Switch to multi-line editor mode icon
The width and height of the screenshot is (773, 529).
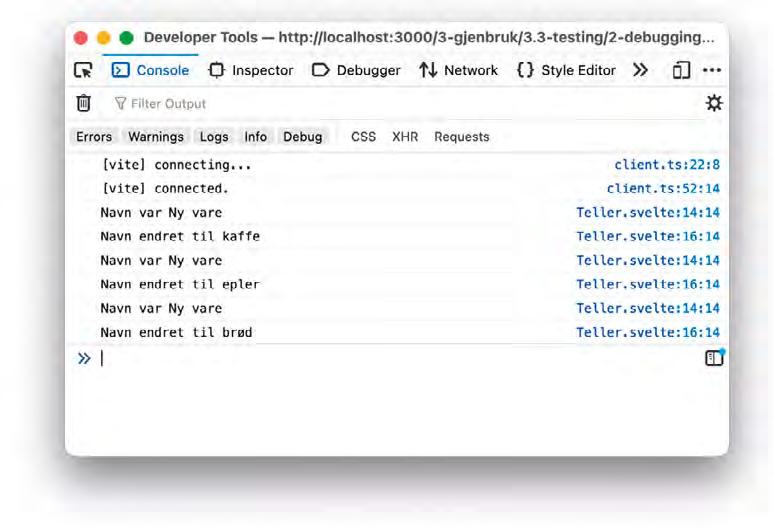714,357
